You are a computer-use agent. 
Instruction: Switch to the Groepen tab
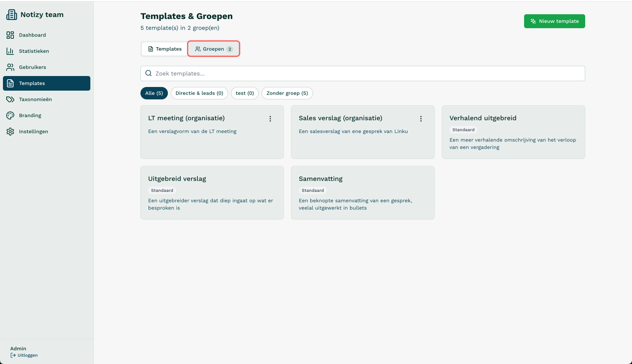(x=214, y=49)
